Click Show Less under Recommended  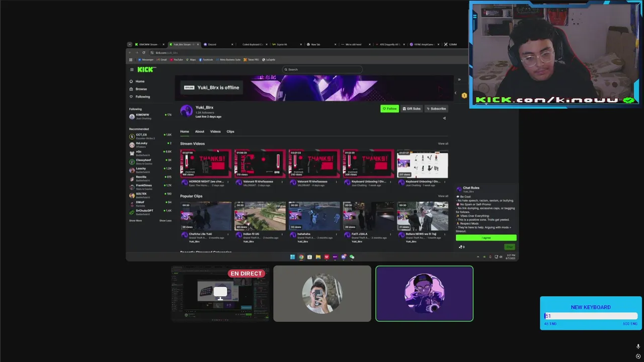(166, 221)
